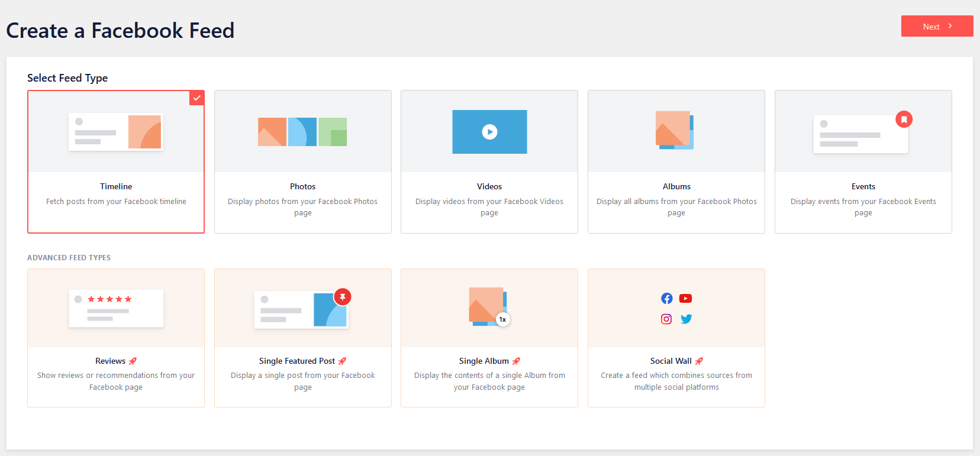The image size is (980, 456).
Task: Click 'Display a single post' description
Action: click(x=303, y=381)
